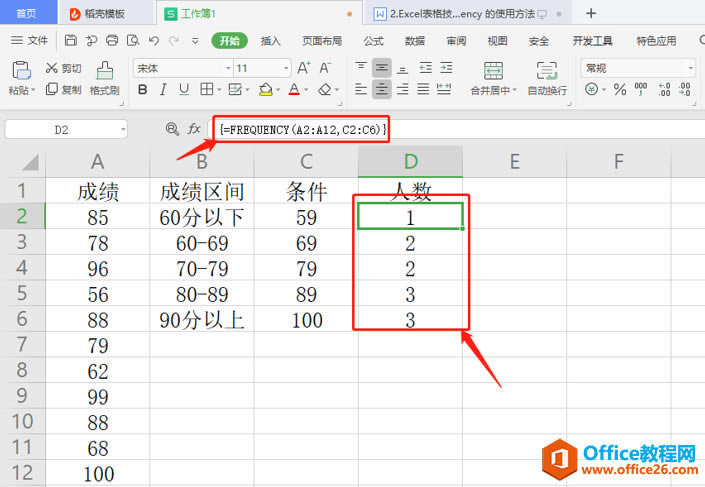The image size is (705, 487).
Task: Switch to 数据 ribbon tab
Action: 415,41
